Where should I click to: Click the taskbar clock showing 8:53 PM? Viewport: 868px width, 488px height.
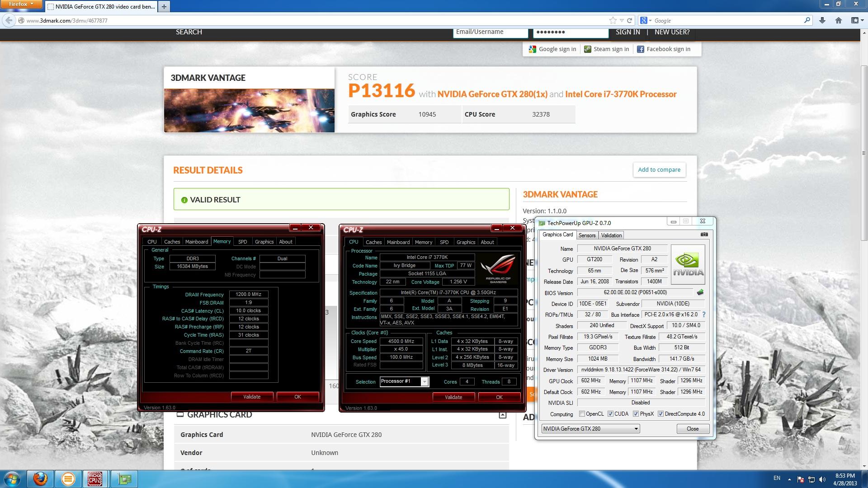point(845,479)
